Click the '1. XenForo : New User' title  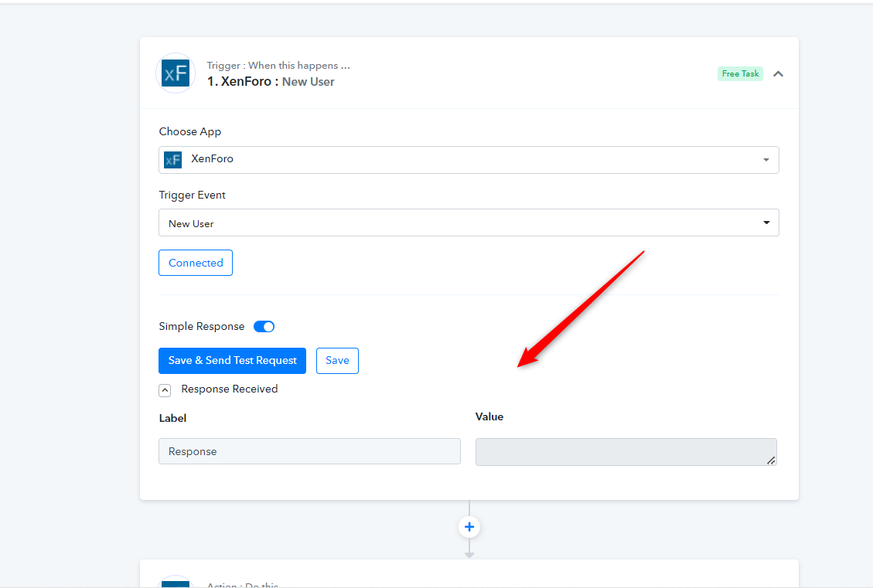pos(271,81)
